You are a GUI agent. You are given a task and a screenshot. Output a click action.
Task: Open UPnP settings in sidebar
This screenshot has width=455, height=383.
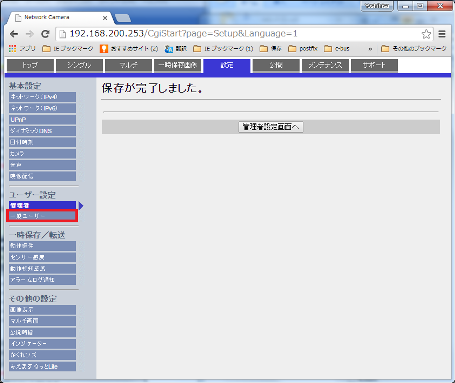coord(42,119)
